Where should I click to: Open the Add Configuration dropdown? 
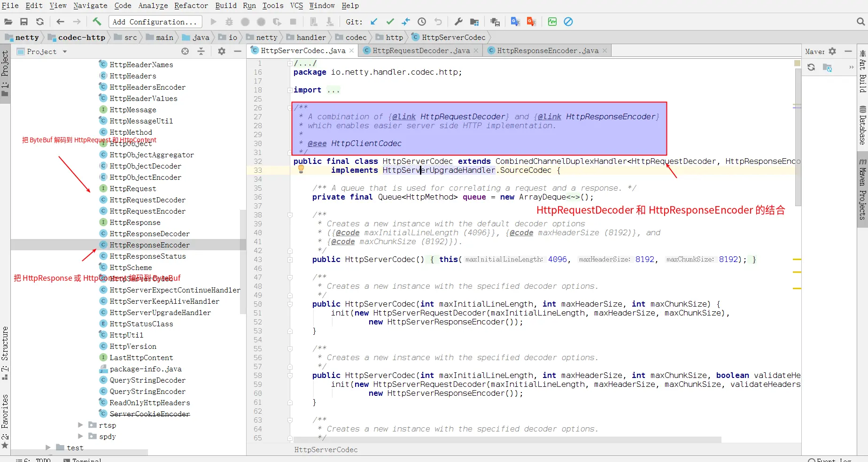[155, 22]
